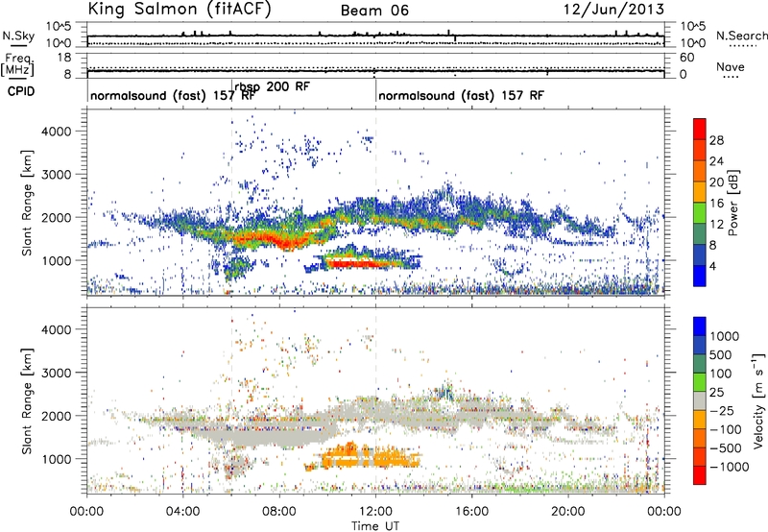Screen dimensions: 768x532
Task: Click the 'CPID' row label
Action: point(21,91)
